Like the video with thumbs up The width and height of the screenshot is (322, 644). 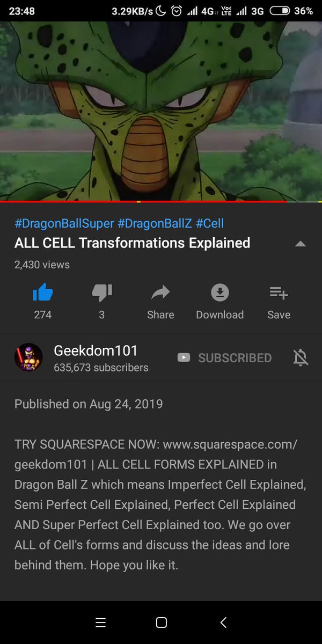(x=43, y=293)
